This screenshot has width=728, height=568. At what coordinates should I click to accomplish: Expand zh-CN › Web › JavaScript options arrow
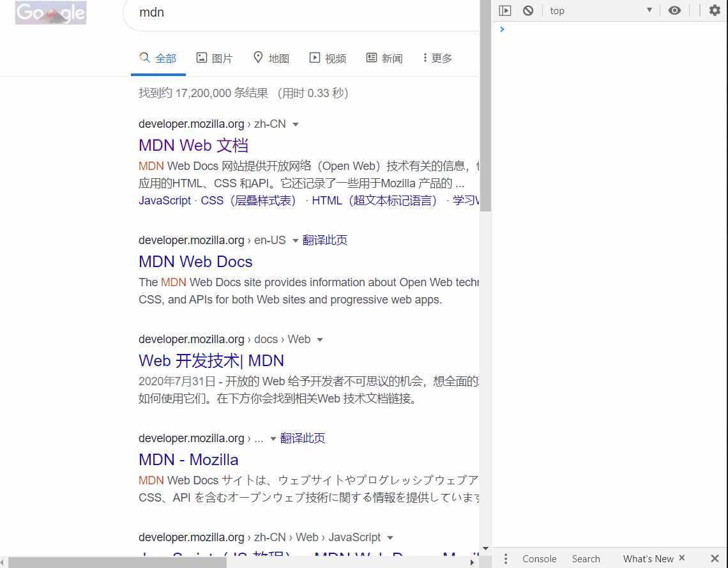[390, 538]
